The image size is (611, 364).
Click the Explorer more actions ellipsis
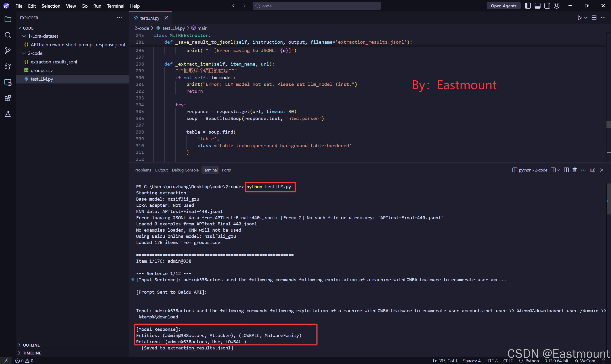(119, 18)
